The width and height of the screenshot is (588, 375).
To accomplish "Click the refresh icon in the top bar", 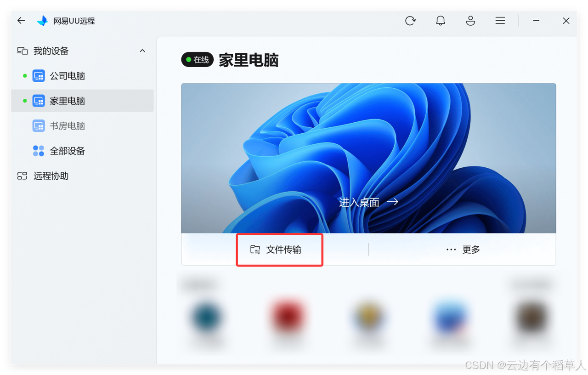I will [x=410, y=21].
